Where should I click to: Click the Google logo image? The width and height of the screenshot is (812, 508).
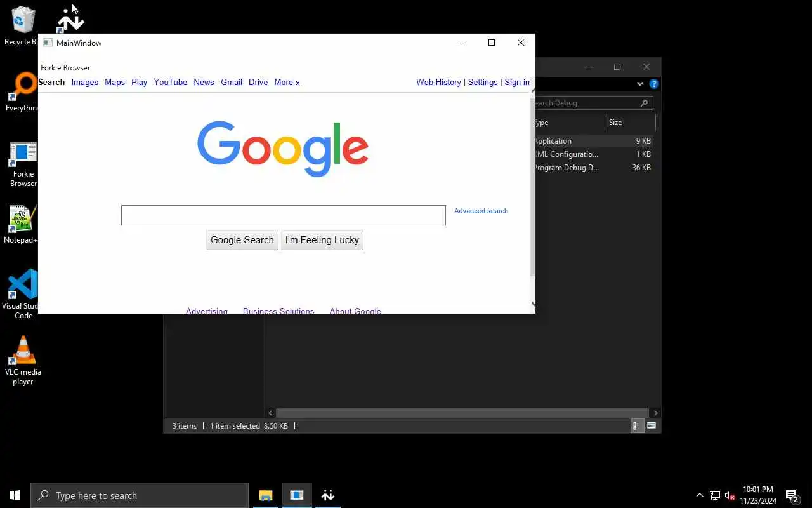(x=283, y=149)
